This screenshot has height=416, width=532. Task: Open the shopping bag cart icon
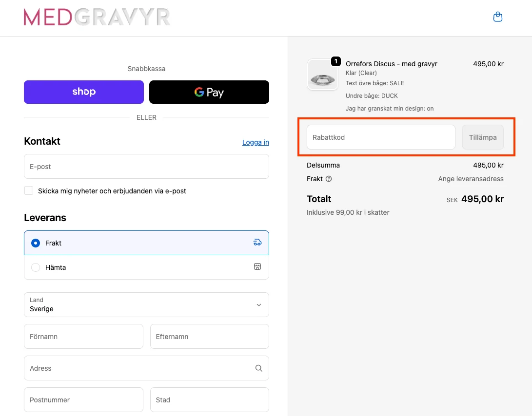point(497,17)
